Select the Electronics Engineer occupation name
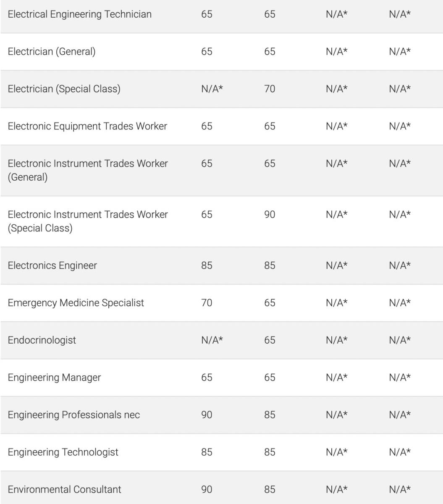The width and height of the screenshot is (443, 504). 52,265
